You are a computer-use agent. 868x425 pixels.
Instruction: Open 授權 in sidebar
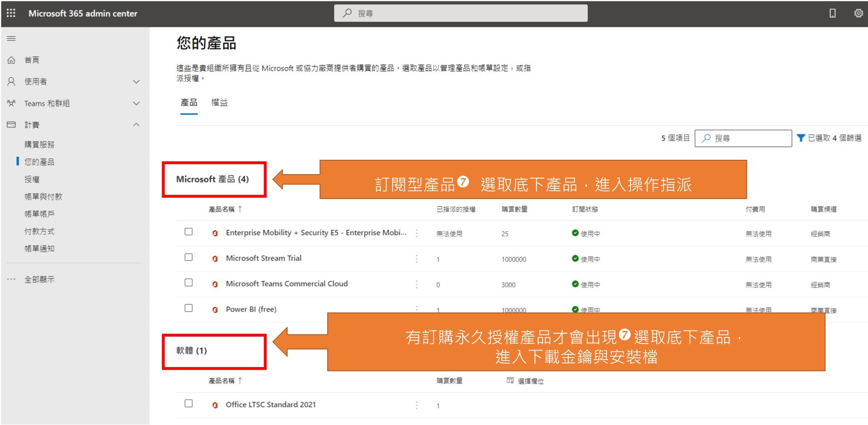coord(32,179)
